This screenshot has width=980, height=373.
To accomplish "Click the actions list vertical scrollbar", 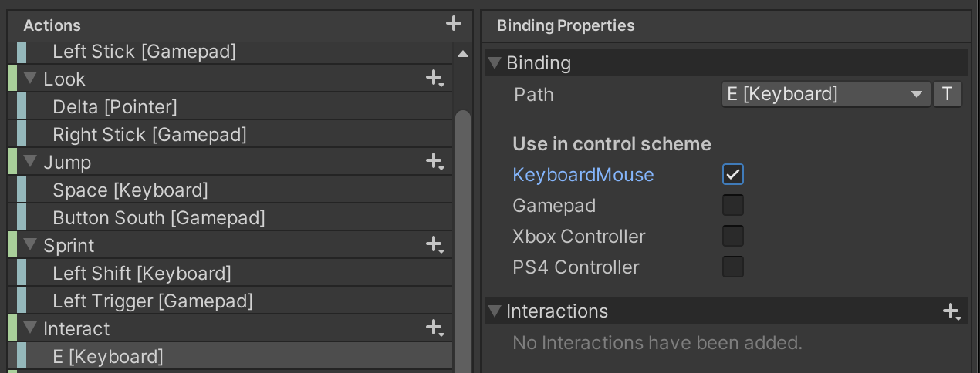I will (x=463, y=231).
